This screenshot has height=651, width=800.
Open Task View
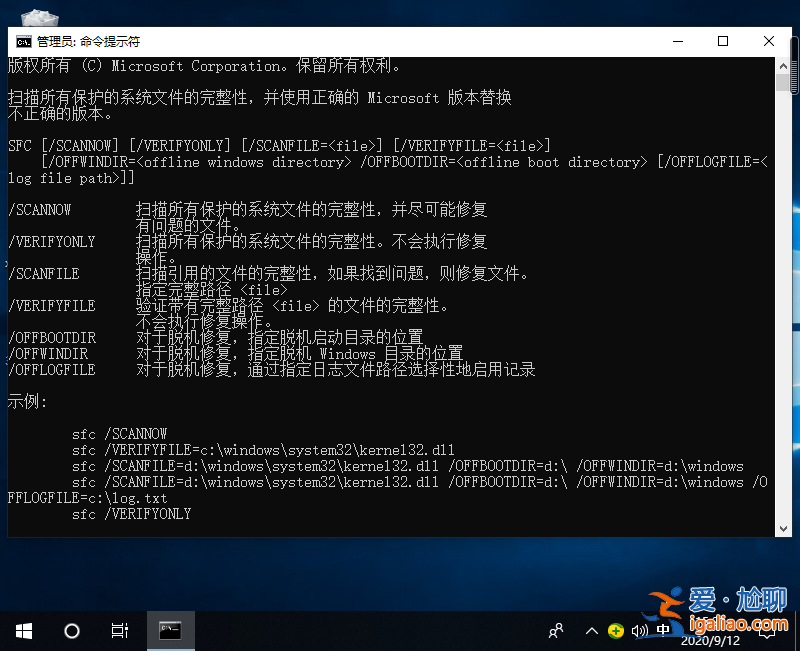(x=120, y=631)
